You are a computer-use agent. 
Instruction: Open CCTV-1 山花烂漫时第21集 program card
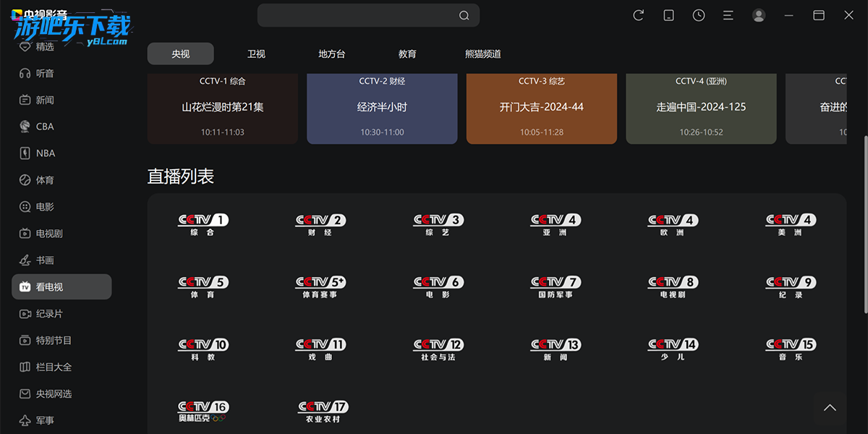tap(223, 108)
